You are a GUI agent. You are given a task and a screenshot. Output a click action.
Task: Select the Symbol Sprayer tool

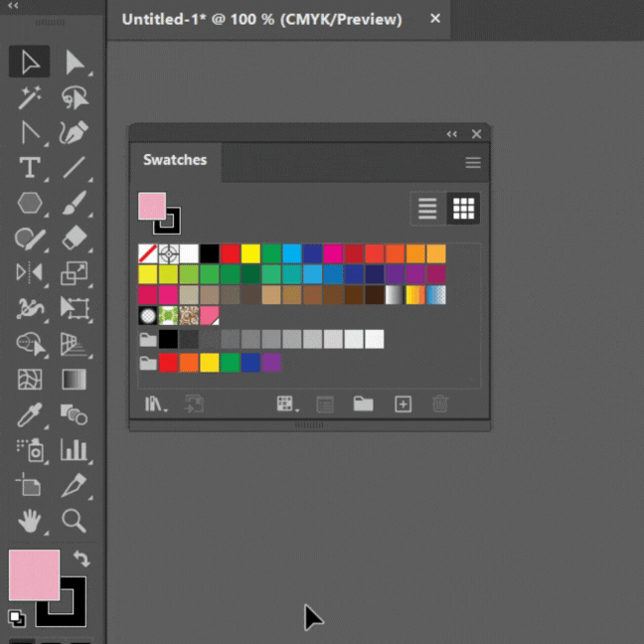pyautogui.click(x=31, y=450)
